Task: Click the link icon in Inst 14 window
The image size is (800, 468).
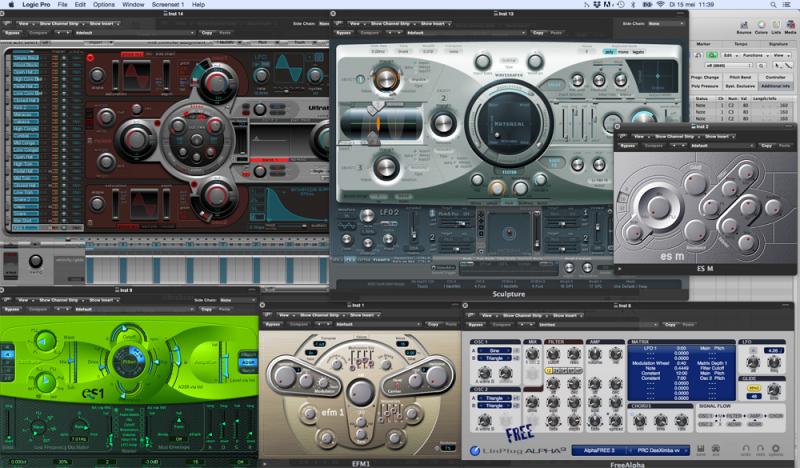Action: tap(7, 23)
